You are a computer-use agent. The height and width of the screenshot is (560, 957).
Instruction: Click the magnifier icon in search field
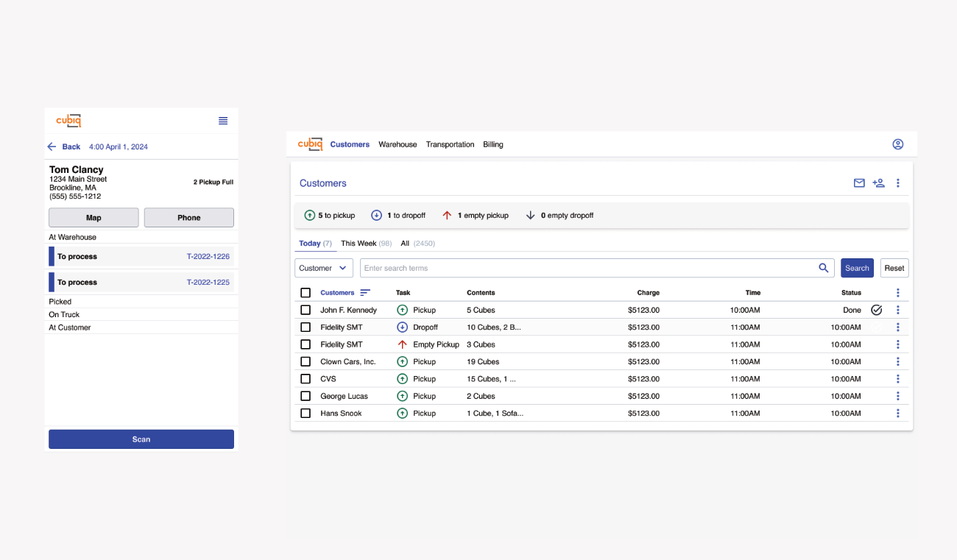824,268
